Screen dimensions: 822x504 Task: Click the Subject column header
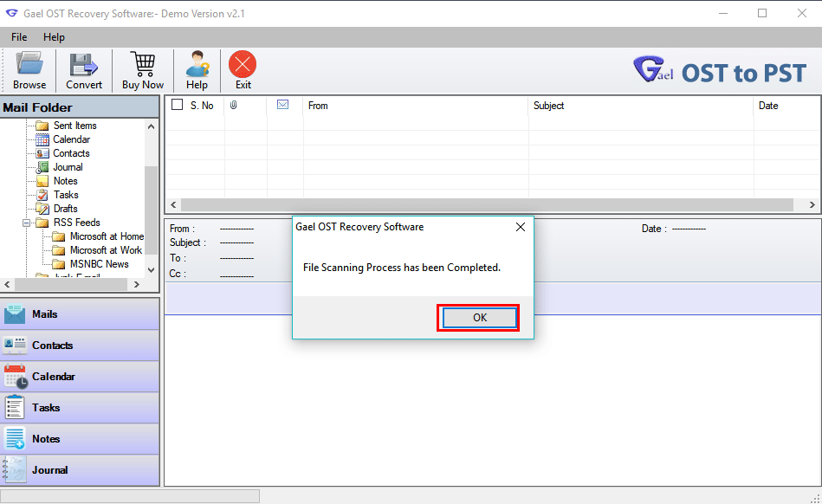pos(641,106)
